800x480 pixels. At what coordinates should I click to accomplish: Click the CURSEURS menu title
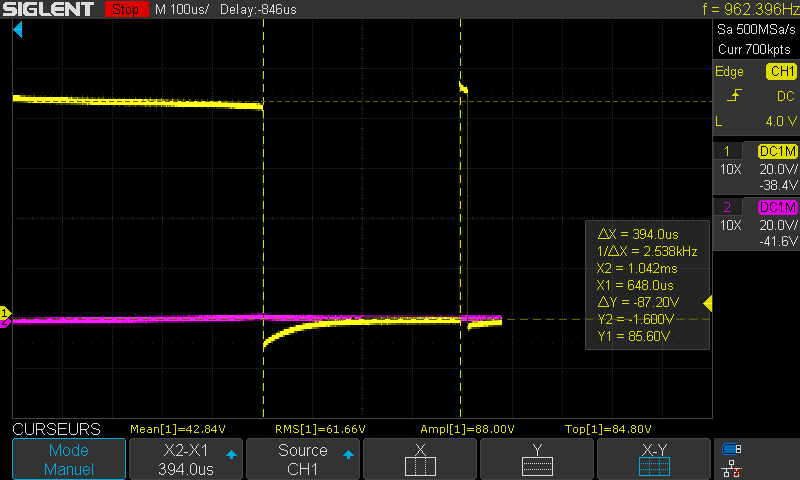coord(56,428)
